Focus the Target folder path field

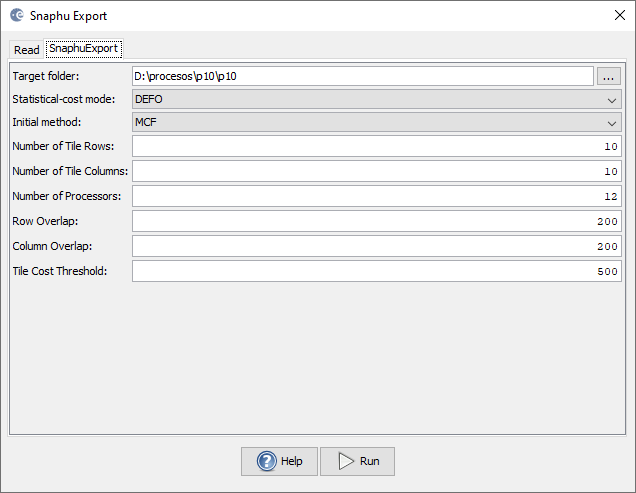tap(363, 76)
